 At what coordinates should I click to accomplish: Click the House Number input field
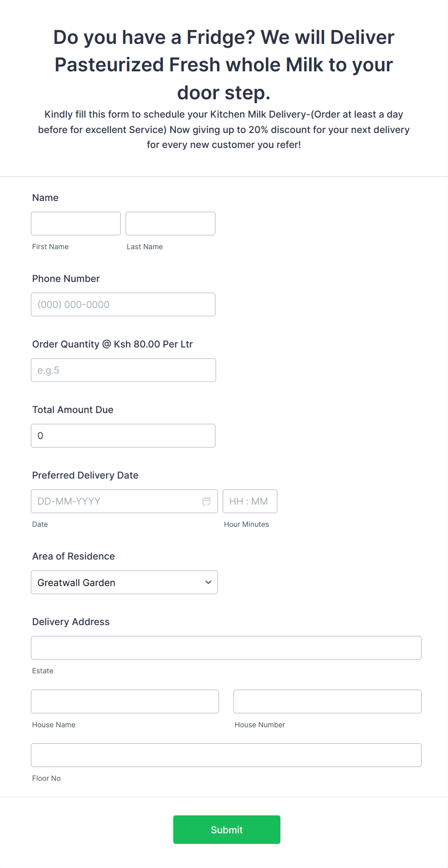tap(327, 701)
